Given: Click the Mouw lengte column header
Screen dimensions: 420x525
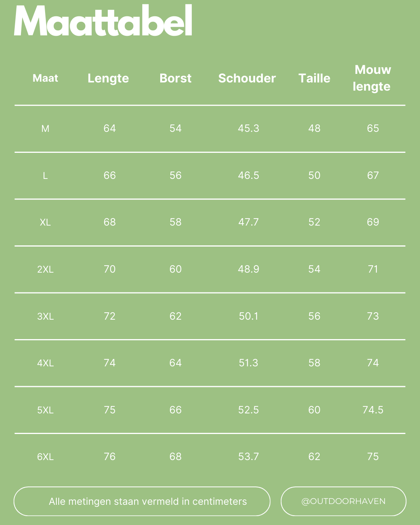Looking at the screenshot, I should click(372, 78).
